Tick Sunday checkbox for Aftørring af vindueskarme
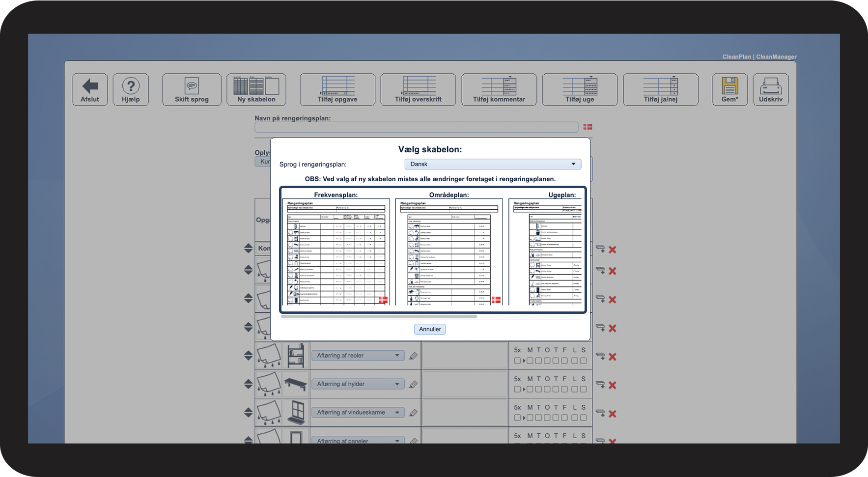 [583, 418]
